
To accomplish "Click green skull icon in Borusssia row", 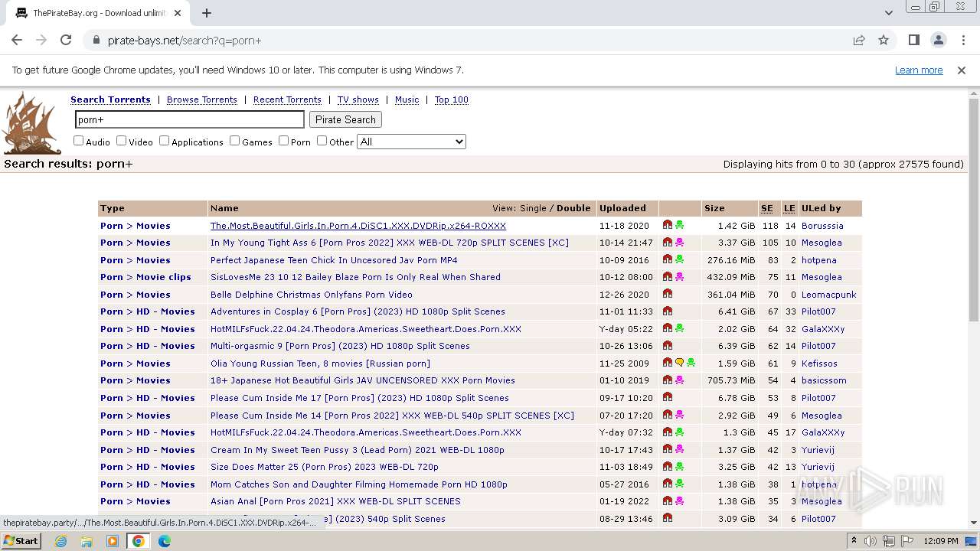I will click(679, 225).
